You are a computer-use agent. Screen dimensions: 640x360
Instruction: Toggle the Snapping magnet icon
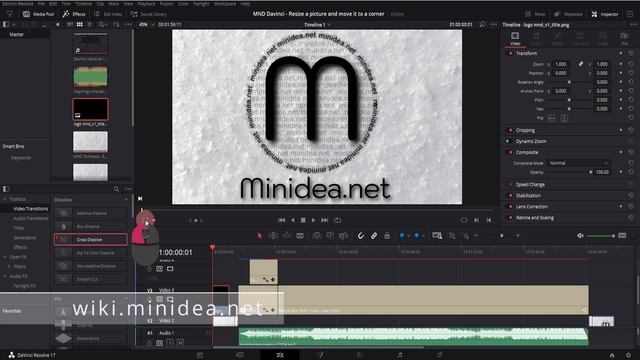361,236
